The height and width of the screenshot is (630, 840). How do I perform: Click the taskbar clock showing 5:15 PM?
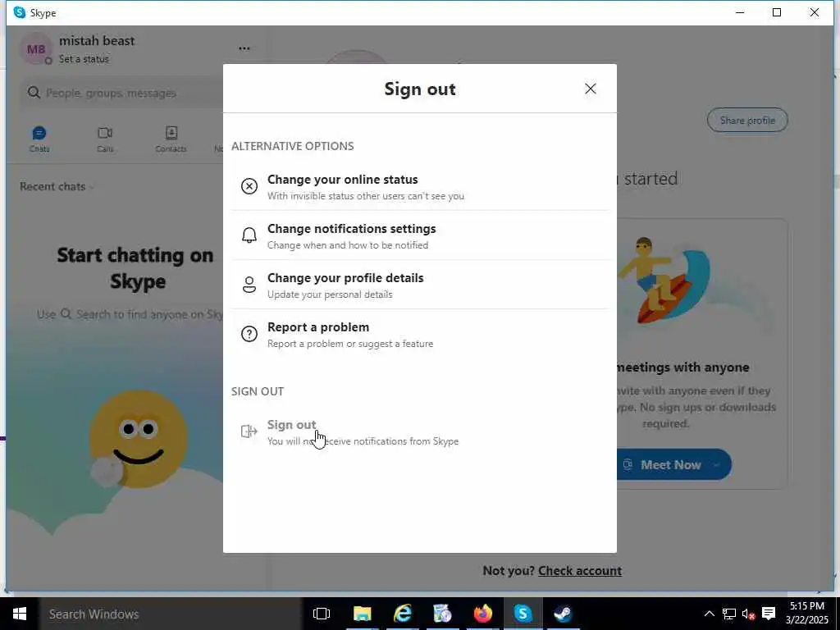pos(807,614)
